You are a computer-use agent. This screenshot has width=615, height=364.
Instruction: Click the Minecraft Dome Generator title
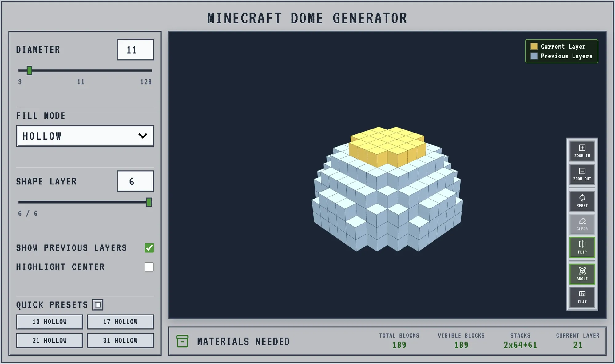(307, 18)
